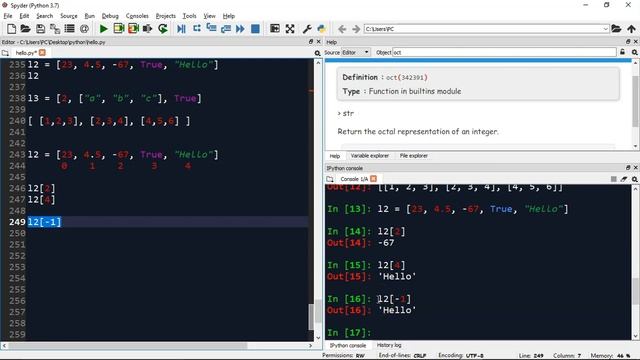The width and height of the screenshot is (640, 360).
Task: Run cell and advance icon
Action: click(x=133, y=29)
